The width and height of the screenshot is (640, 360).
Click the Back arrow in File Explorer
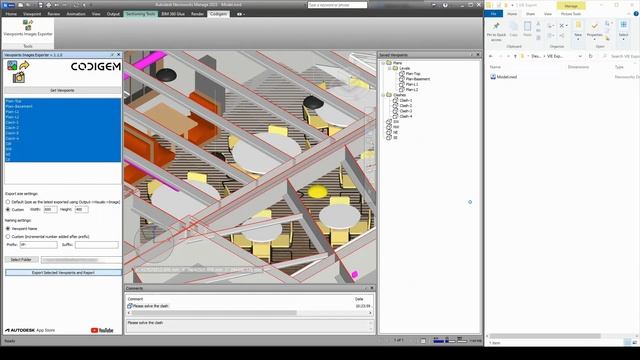click(x=491, y=56)
